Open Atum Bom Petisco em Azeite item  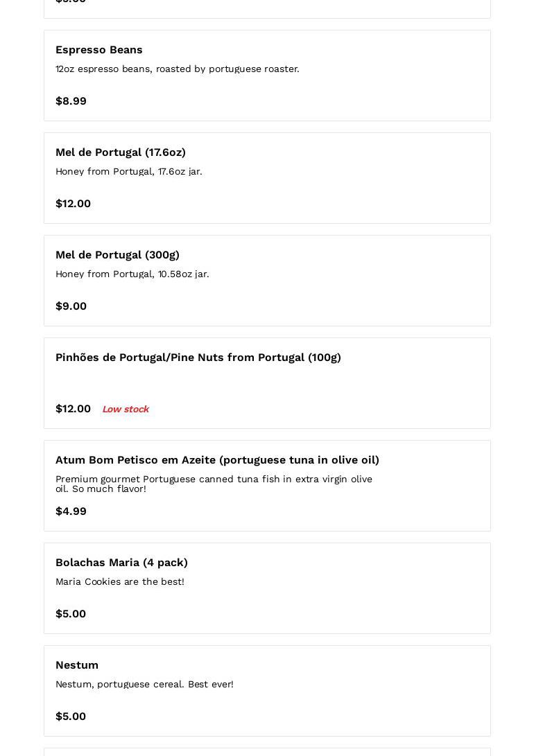click(x=267, y=486)
